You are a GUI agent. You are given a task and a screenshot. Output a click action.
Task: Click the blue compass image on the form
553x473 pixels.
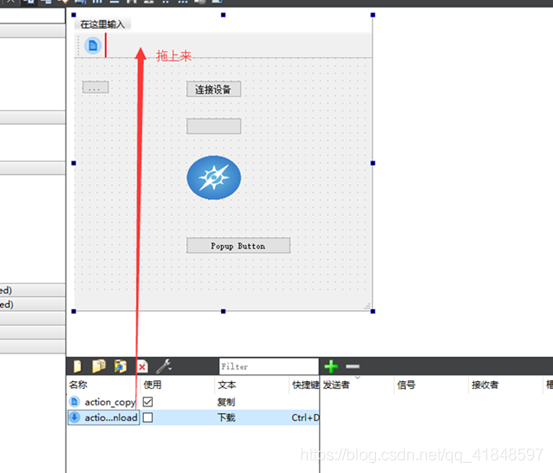pyautogui.click(x=214, y=178)
